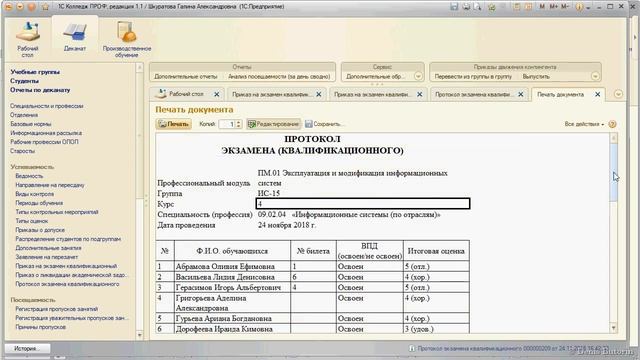Screen dimensions: 640x360
Task: Click the save diskette icon in title bar
Action: click(x=454, y=7)
